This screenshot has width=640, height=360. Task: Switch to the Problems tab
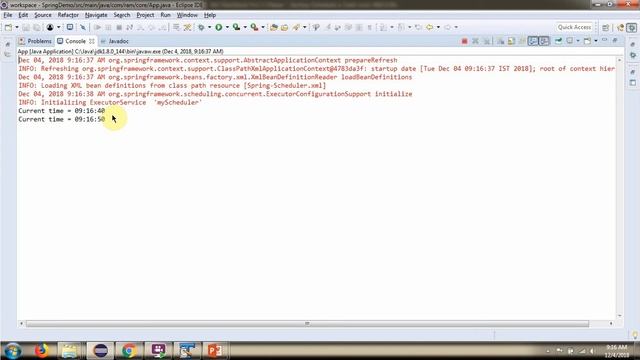coord(36,41)
